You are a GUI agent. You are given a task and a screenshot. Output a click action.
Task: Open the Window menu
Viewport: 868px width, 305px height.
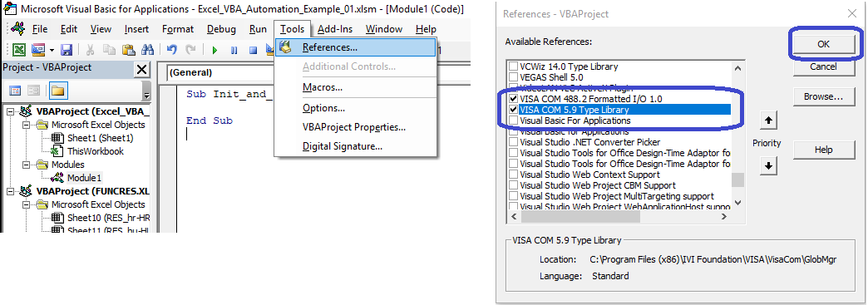385,29
